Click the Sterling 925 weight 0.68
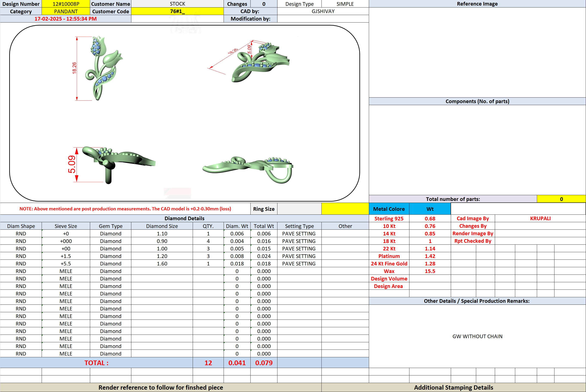 (x=430, y=219)
